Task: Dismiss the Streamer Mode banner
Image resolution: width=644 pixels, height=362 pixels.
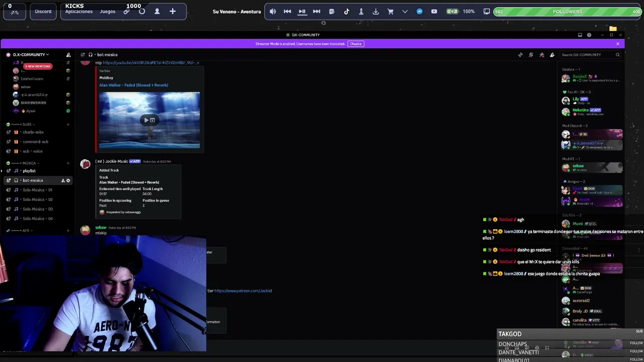Action: click(618, 44)
